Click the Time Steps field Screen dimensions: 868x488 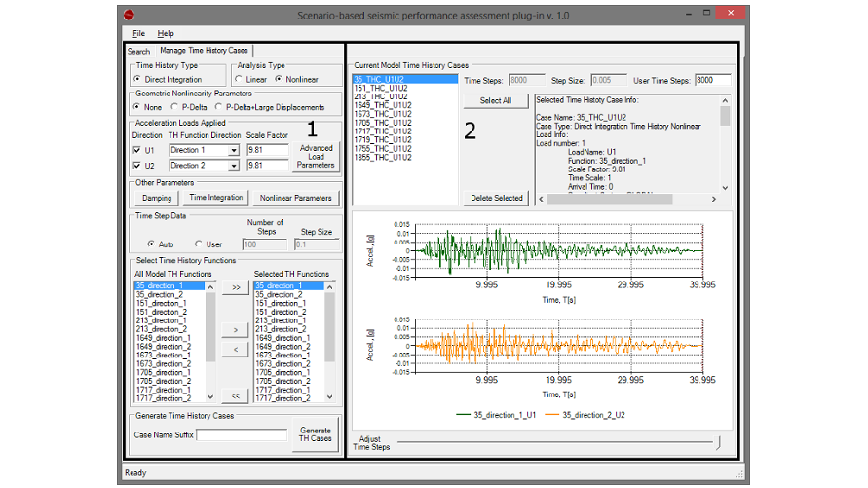[x=527, y=80]
